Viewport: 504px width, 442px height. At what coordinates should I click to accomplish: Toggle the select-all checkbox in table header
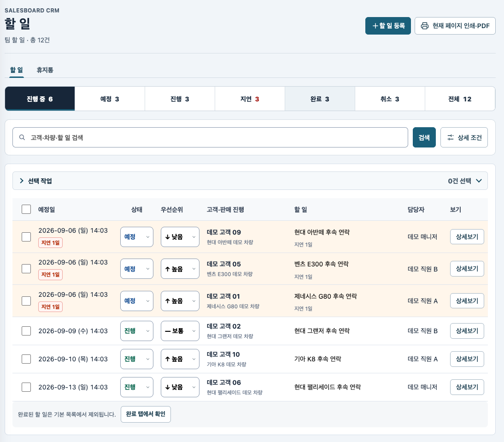26,209
